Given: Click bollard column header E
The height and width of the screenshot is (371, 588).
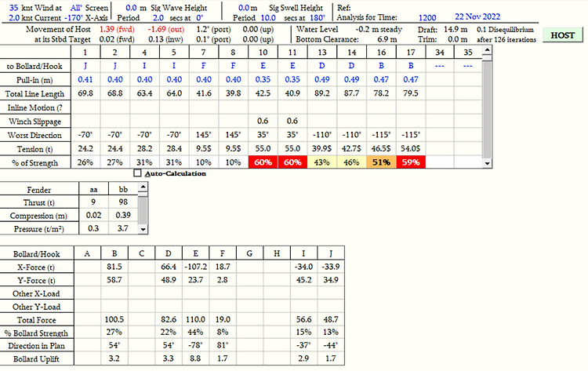Looking at the screenshot, I should (195, 253).
